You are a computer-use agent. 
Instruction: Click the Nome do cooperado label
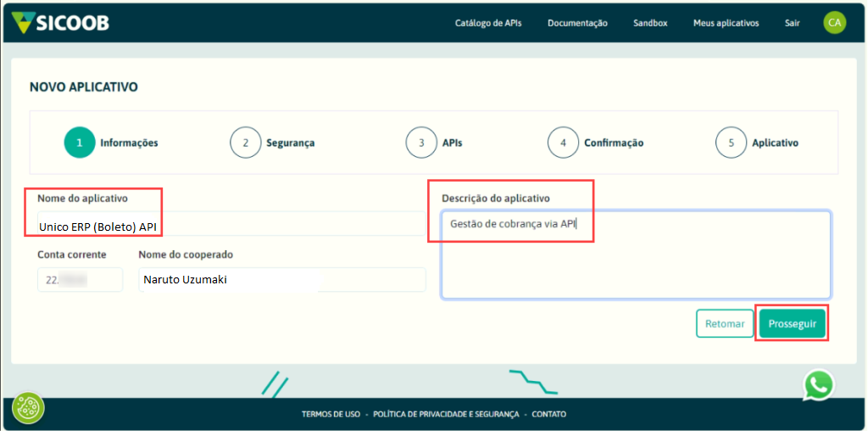[x=186, y=255]
